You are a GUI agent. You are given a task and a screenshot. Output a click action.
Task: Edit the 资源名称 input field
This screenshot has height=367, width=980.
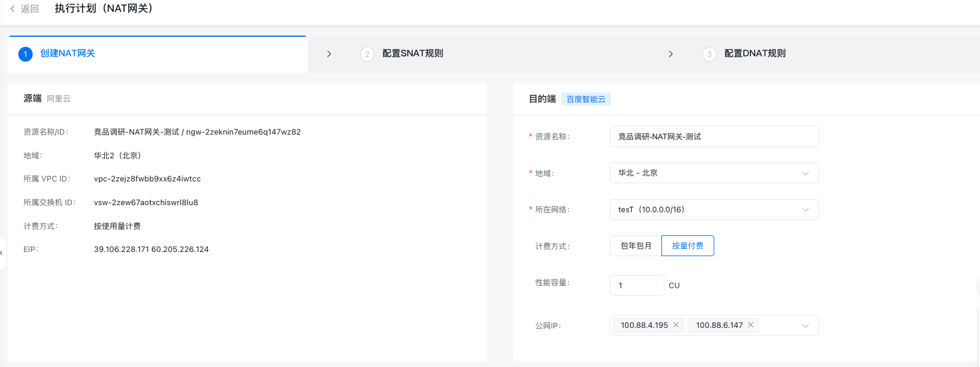(x=714, y=136)
